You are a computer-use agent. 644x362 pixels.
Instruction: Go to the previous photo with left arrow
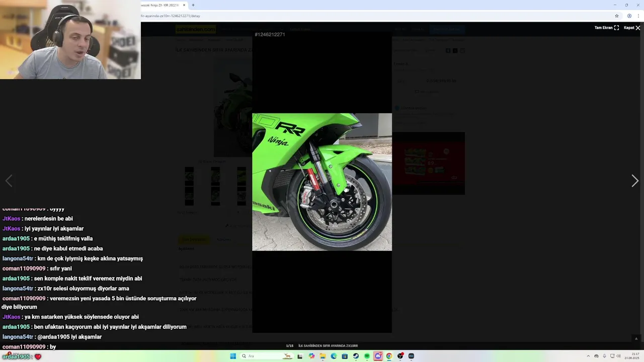(x=9, y=181)
